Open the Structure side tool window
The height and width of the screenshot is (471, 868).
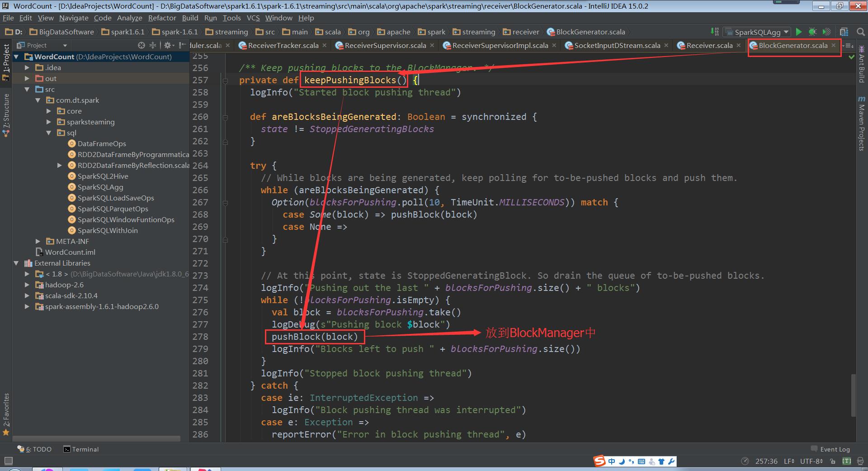(6, 115)
